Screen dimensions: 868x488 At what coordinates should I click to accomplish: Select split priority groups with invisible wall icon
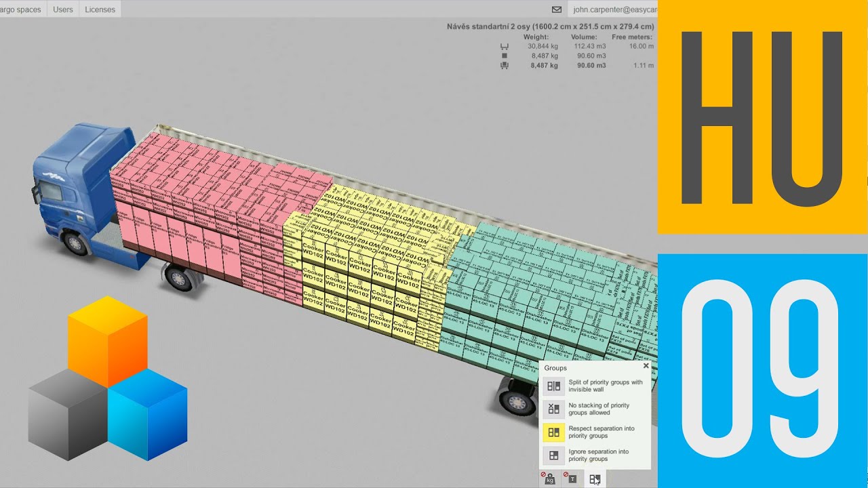(554, 386)
